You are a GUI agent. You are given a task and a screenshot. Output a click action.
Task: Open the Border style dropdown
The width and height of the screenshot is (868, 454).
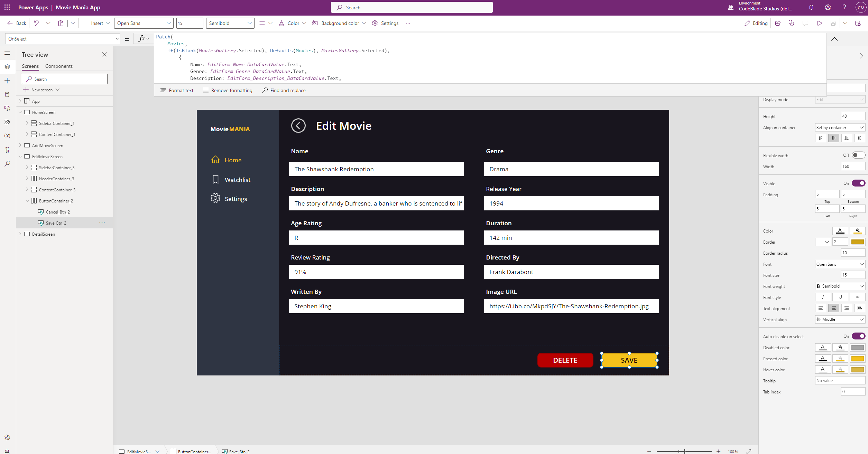click(823, 242)
